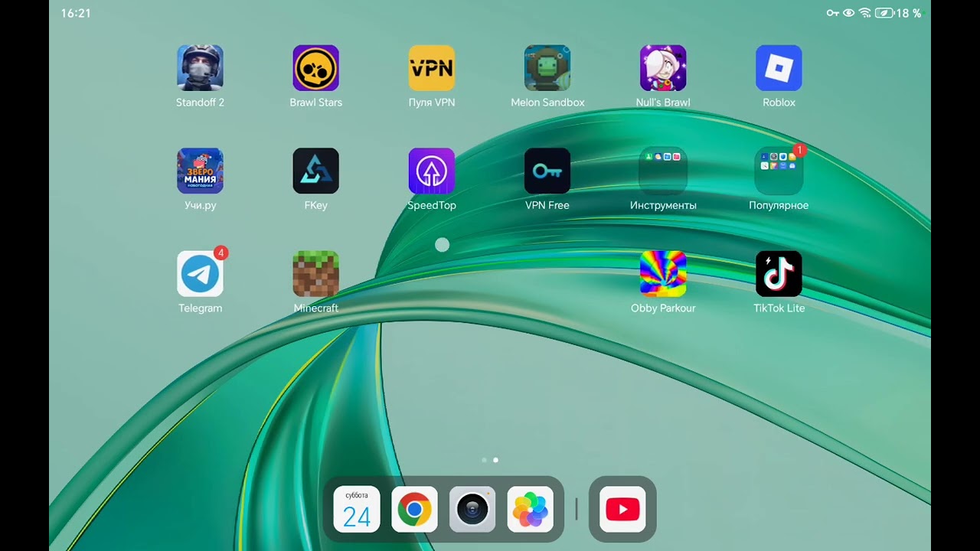Tap the "Telegram" label

coord(200,308)
